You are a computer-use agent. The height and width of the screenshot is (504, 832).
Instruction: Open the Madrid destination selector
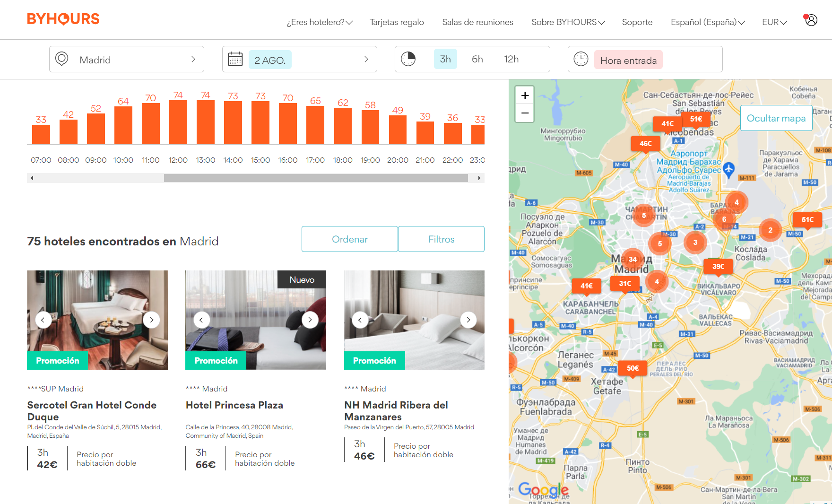tap(127, 59)
